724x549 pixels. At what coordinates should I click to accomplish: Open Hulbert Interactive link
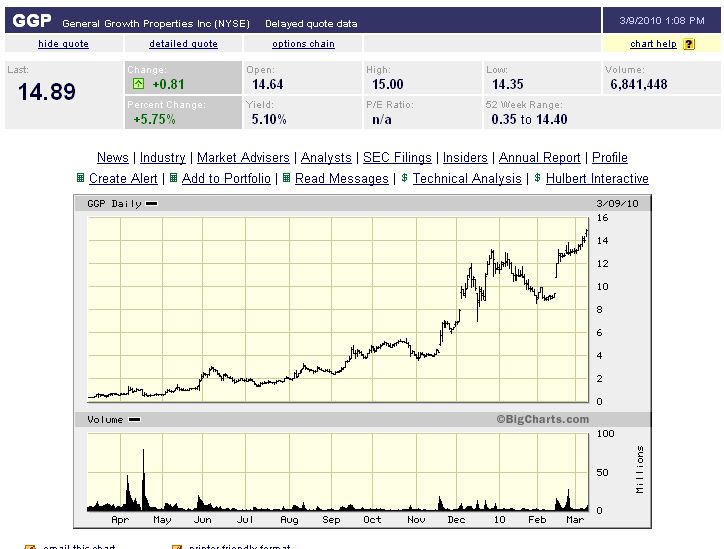click(597, 178)
